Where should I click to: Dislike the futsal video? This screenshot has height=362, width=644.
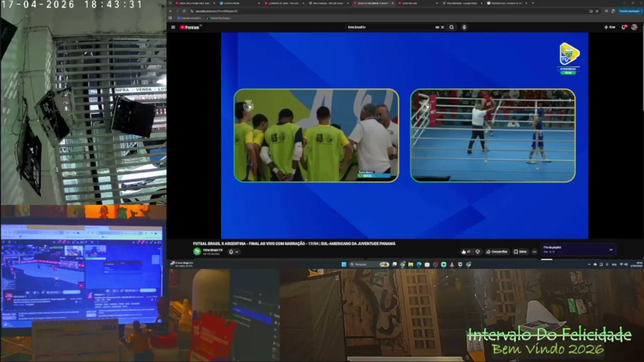click(x=477, y=251)
